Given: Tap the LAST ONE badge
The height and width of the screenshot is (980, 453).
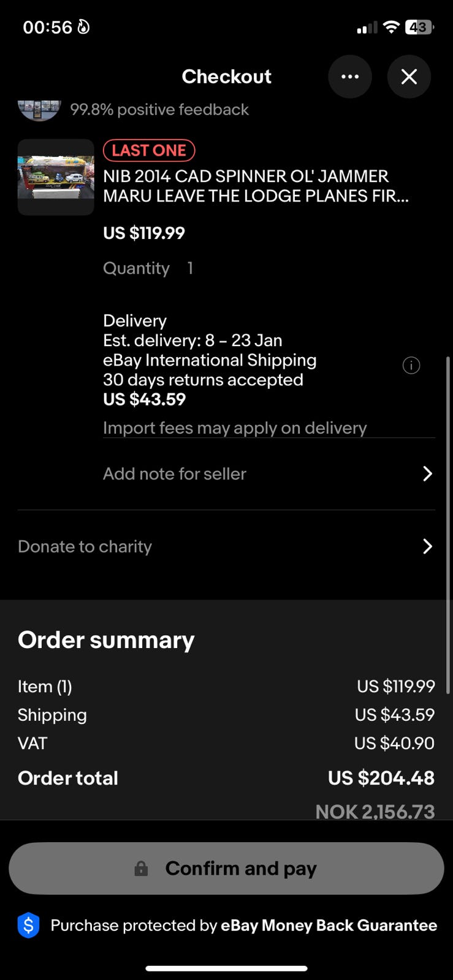Looking at the screenshot, I should [x=149, y=150].
